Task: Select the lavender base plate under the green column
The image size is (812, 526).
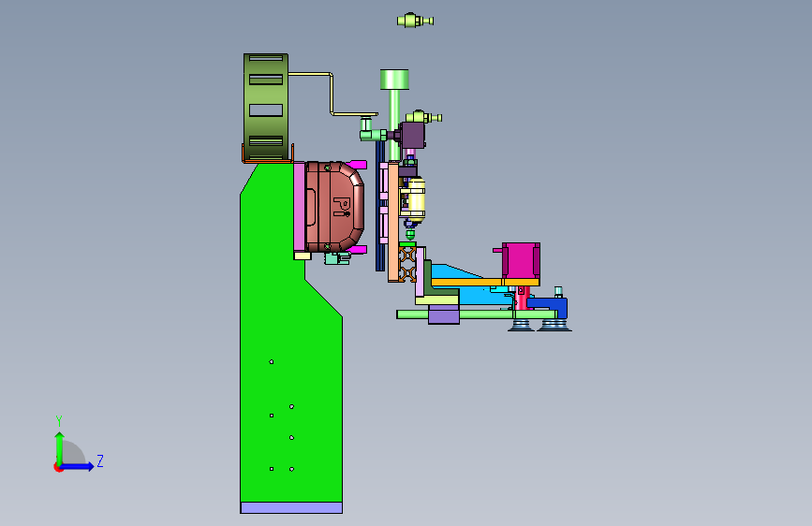Action: [291, 508]
